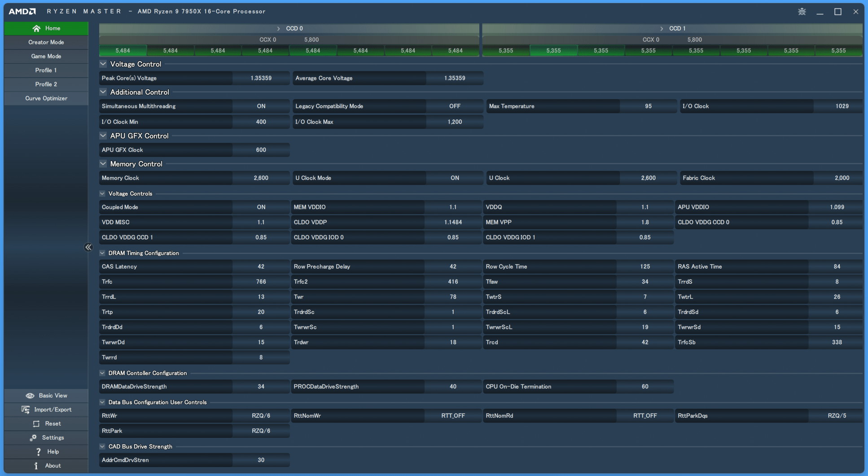
Task: Click the Settings gear icon
Action: coord(33,437)
